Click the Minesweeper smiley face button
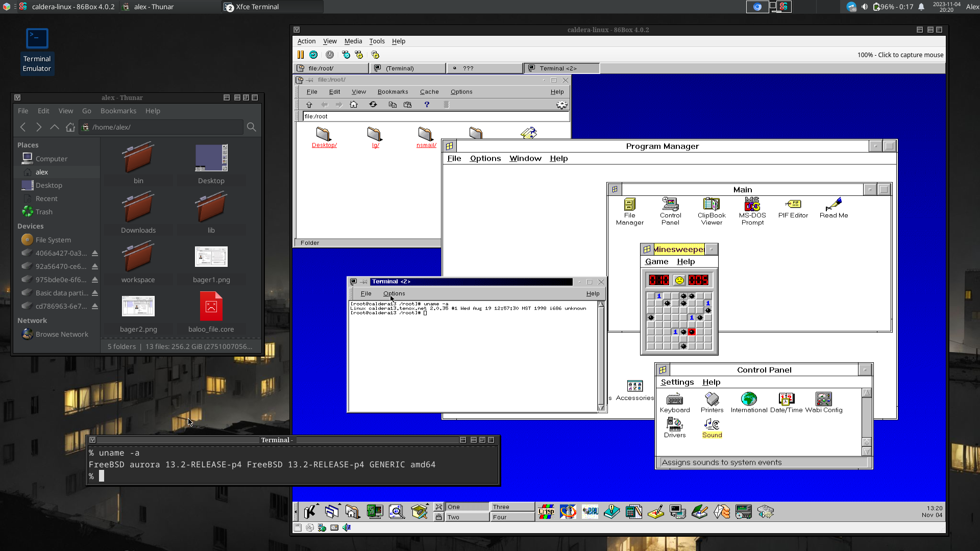This screenshot has height=551, width=980. [679, 280]
